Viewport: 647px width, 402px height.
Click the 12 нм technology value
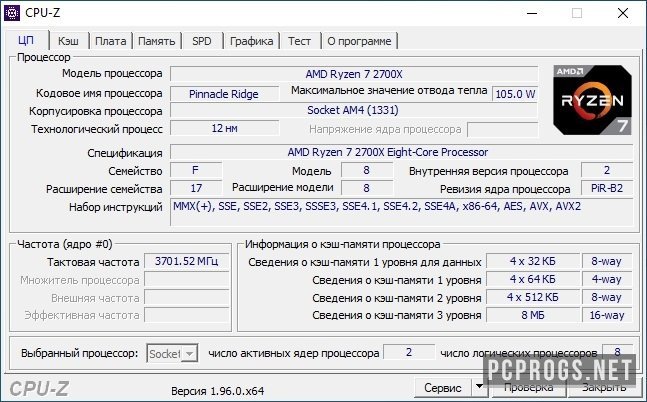click(224, 128)
